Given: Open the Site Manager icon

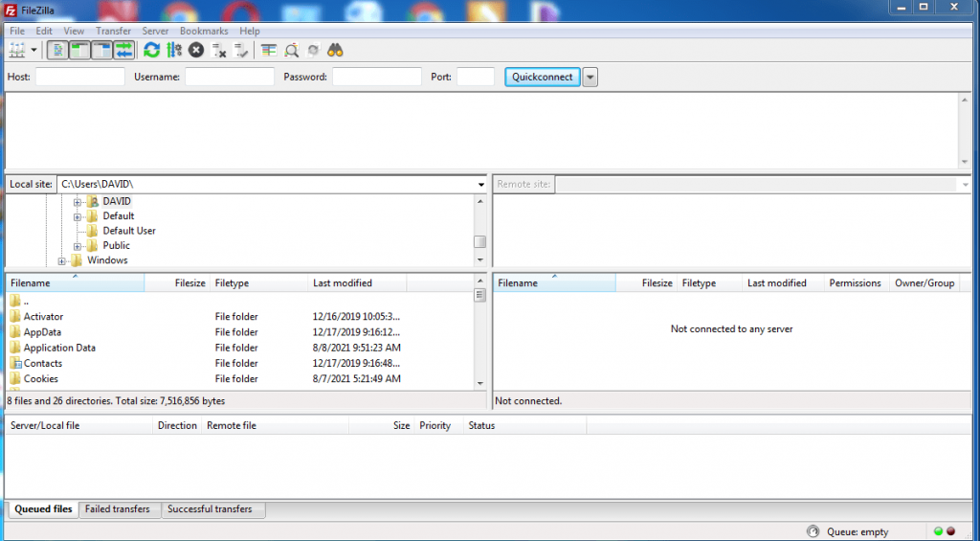Looking at the screenshot, I should 16,50.
